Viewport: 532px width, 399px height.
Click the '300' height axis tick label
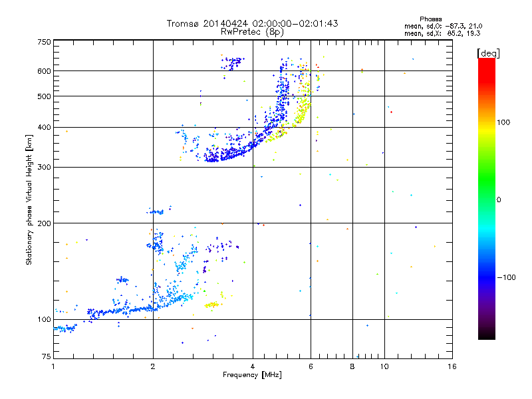pos(44,168)
